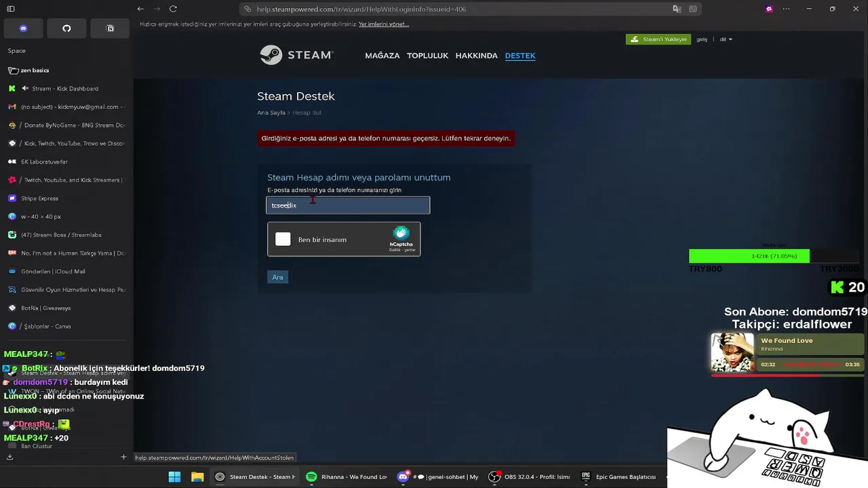This screenshot has height=488, width=868.
Task: Open downloads icon in sidebar footer
Action: [x=10, y=457]
